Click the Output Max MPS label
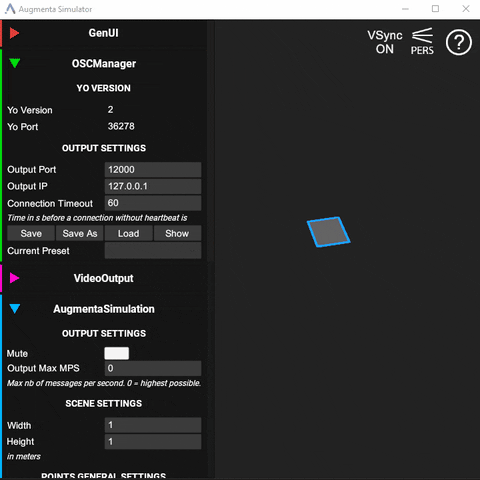This screenshot has height=480, width=480. click(x=43, y=368)
